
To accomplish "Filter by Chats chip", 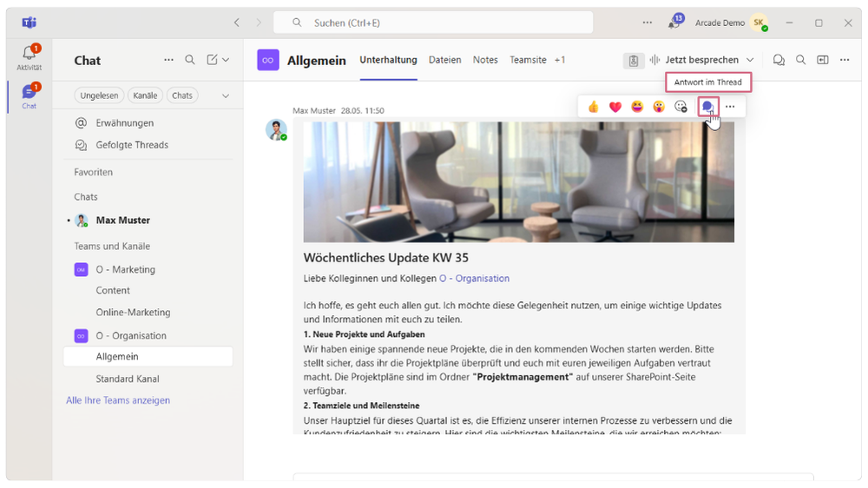I will [x=182, y=96].
